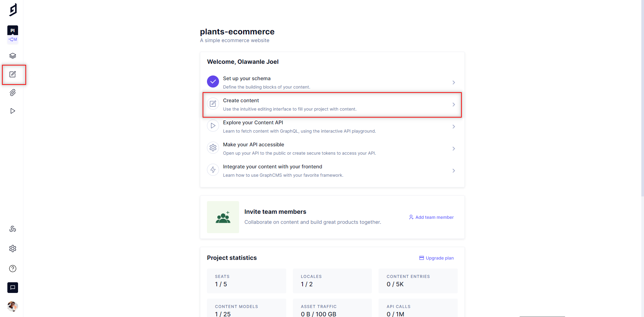Open Webhooks from the sidebar
Screen dimensions: 644x317
click(13, 228)
